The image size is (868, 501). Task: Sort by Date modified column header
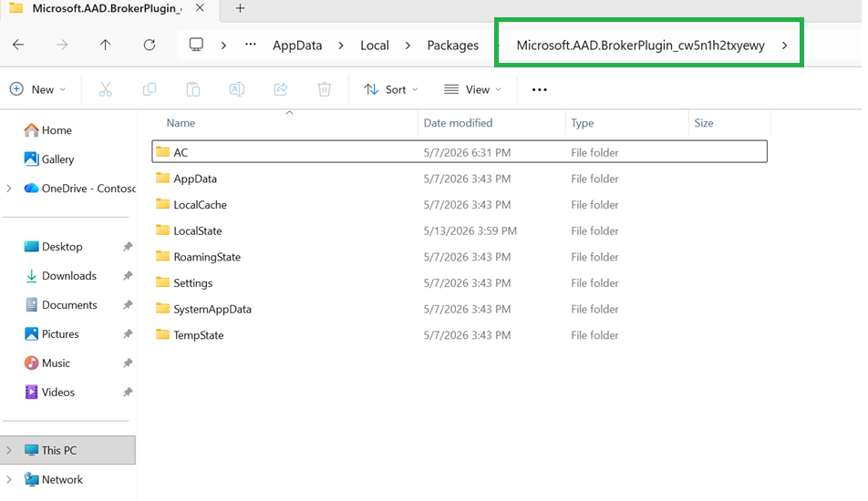[491, 123]
